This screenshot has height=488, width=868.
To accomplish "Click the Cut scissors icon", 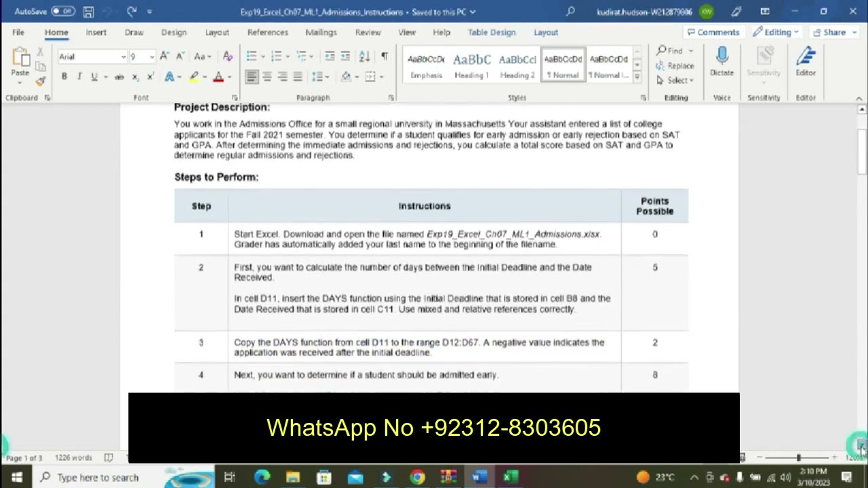I will pyautogui.click(x=41, y=52).
